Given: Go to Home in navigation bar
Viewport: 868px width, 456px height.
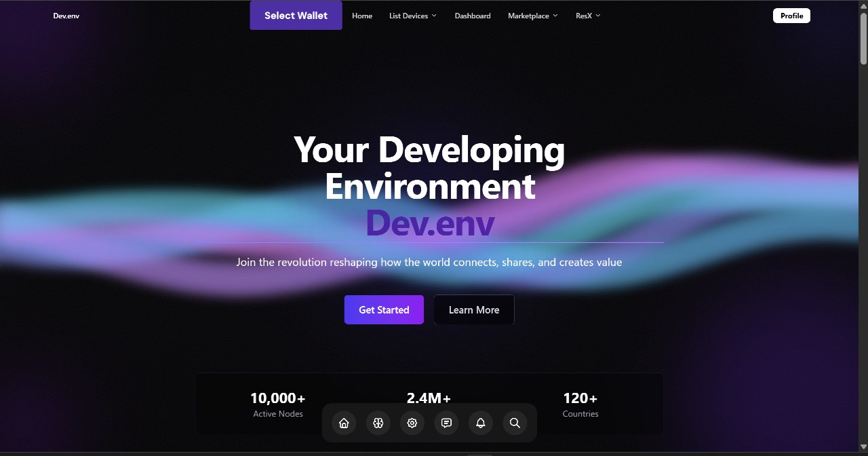Looking at the screenshot, I should pos(362,16).
